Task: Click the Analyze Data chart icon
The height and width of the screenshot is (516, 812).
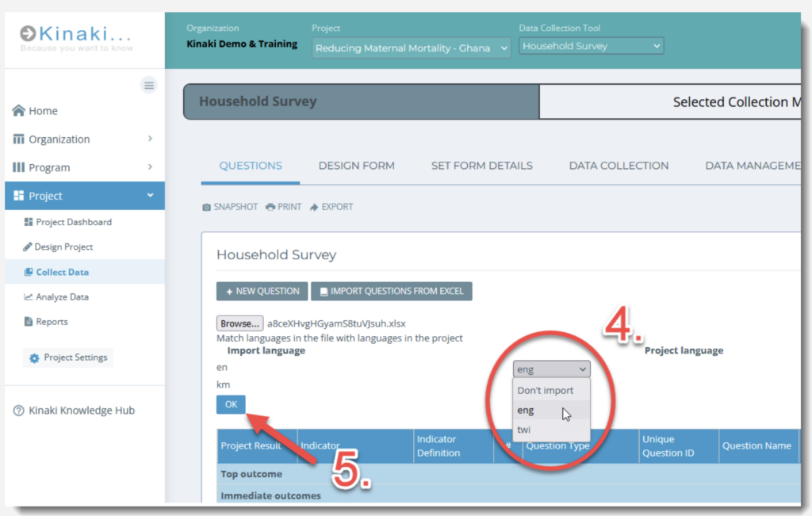Action: (x=29, y=296)
